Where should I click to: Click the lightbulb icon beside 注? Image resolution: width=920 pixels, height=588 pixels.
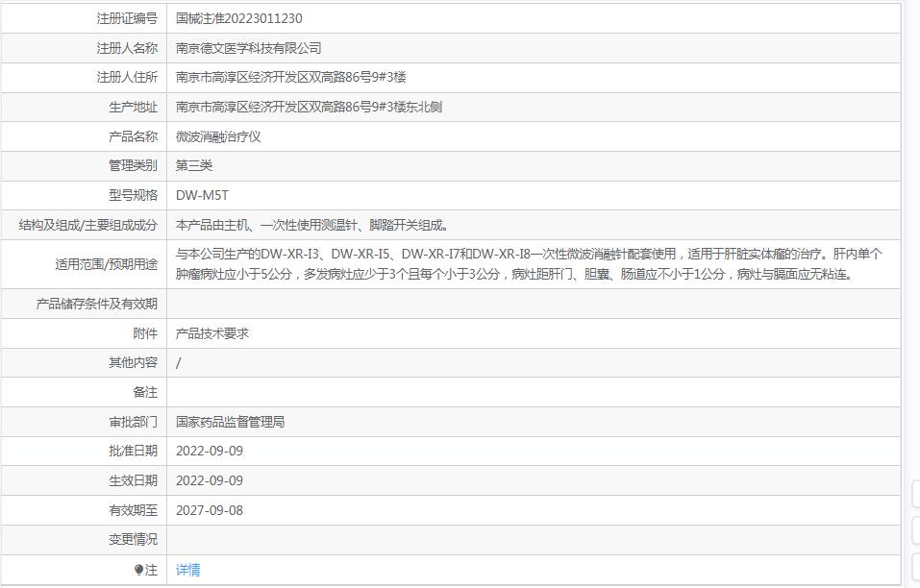tap(138, 570)
